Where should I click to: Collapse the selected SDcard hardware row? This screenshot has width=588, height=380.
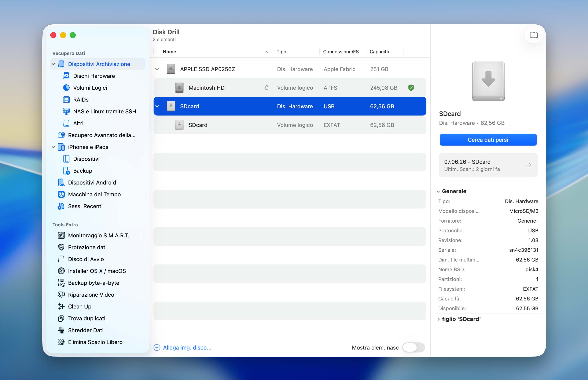[157, 106]
